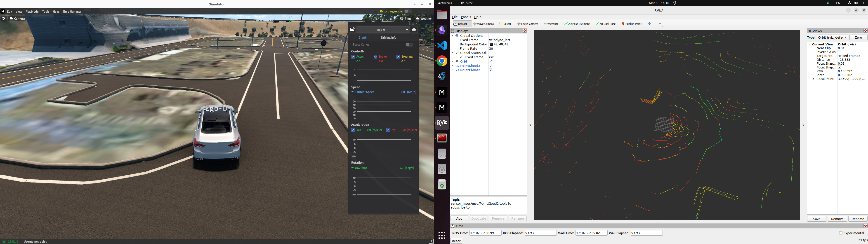
Task: Click the blue plus add-tool icon
Action: click(x=649, y=24)
